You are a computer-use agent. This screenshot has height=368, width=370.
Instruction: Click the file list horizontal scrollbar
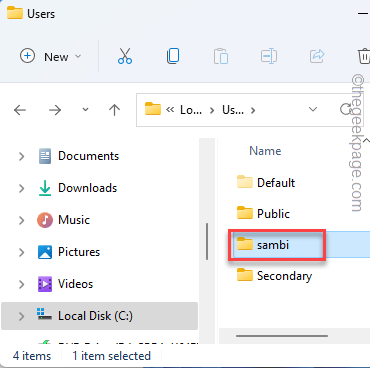point(282,336)
